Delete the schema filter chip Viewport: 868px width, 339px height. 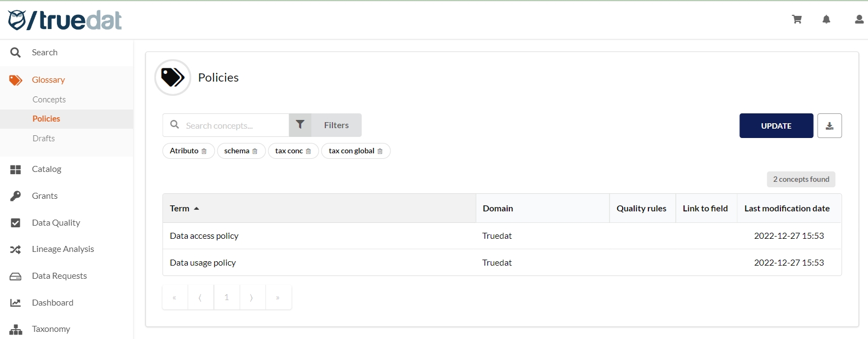point(255,151)
